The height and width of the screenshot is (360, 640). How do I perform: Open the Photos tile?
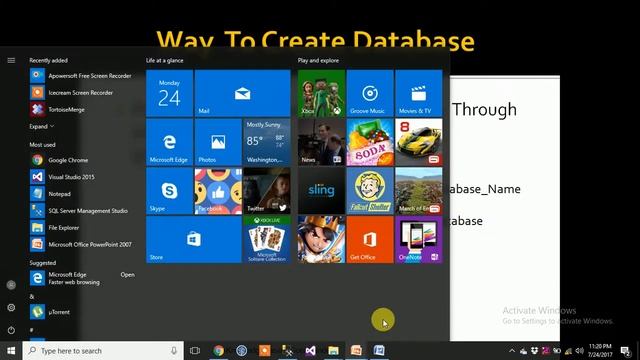pyautogui.click(x=218, y=142)
